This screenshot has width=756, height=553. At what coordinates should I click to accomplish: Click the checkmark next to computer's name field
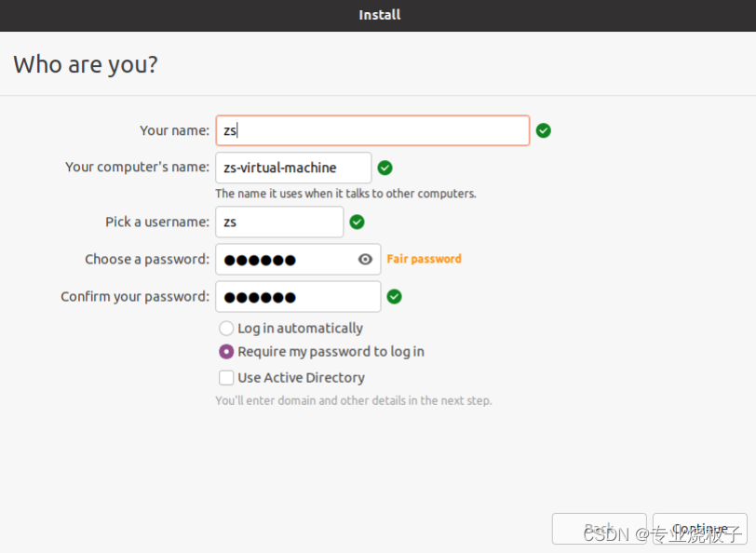pyautogui.click(x=385, y=168)
